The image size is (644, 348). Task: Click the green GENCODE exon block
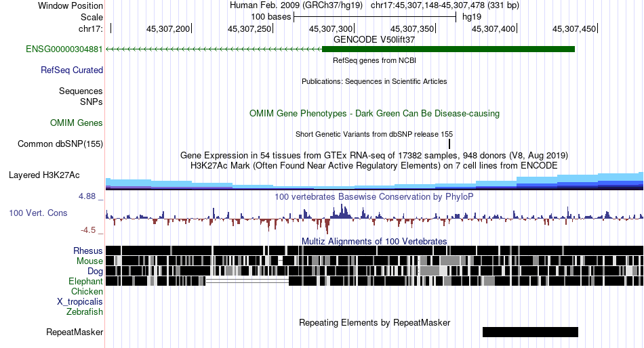pos(448,49)
